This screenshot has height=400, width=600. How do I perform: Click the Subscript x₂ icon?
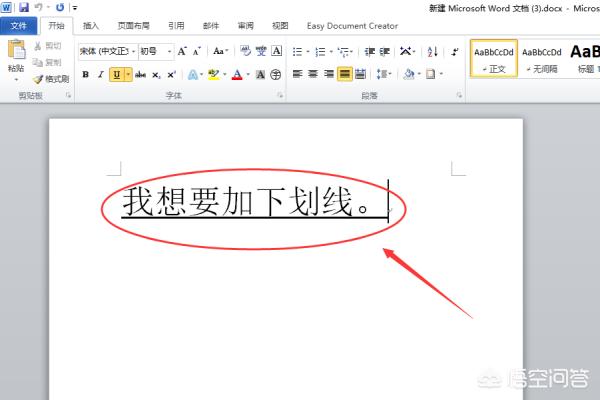156,74
